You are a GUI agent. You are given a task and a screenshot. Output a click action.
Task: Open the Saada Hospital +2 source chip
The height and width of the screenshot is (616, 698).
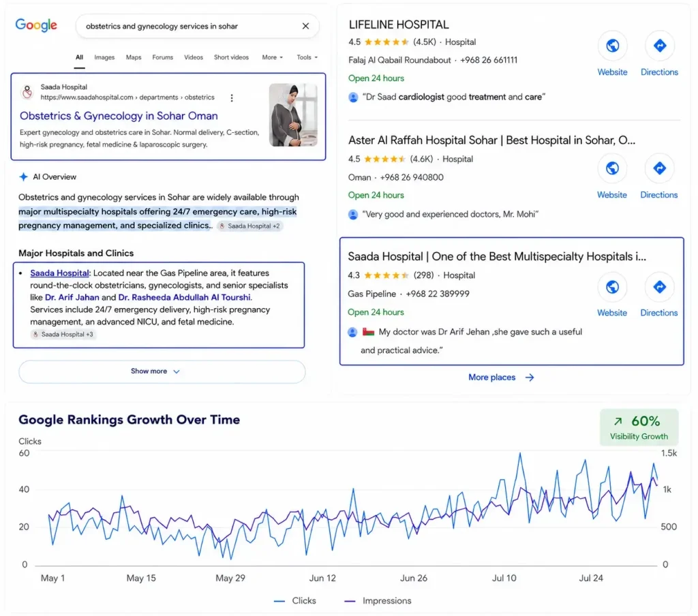[249, 226]
